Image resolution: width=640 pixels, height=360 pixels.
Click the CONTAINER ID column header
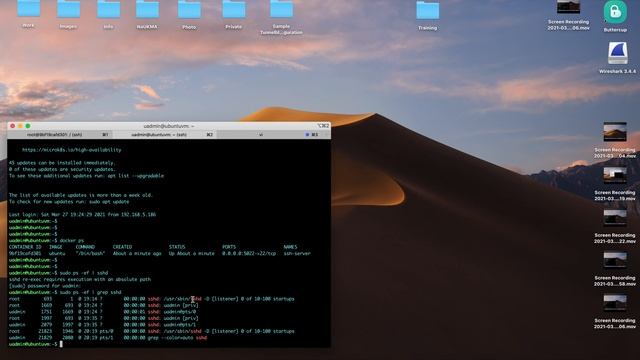point(25,247)
